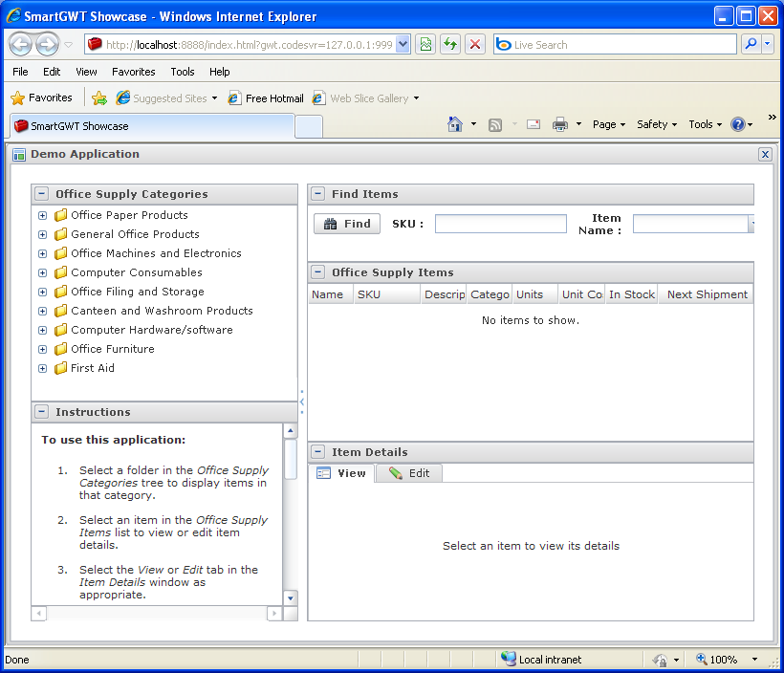This screenshot has width=784, height=673.
Task: Sort by the SKU column header
Action: click(x=387, y=294)
